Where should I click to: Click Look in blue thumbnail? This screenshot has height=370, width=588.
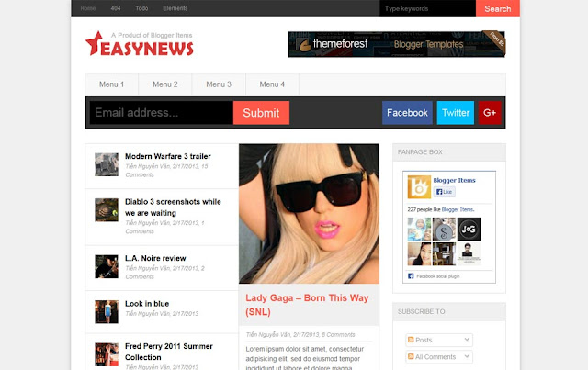(x=107, y=312)
